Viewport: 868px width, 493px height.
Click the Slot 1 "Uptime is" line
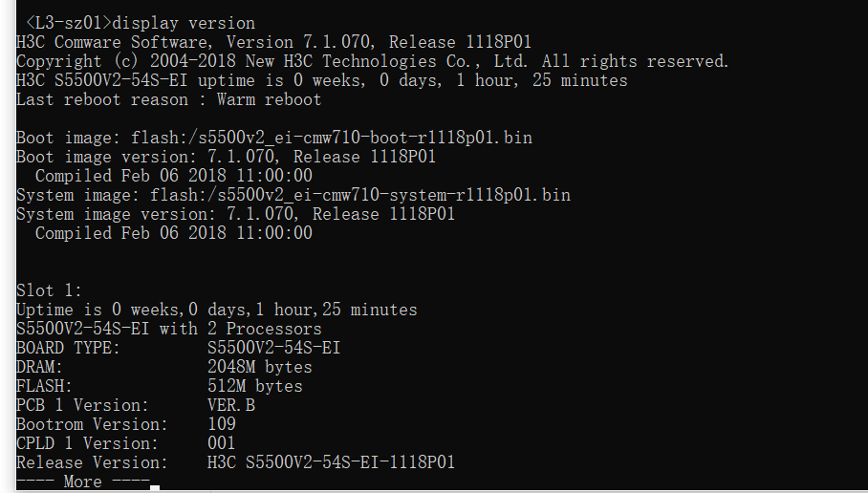[216, 310]
